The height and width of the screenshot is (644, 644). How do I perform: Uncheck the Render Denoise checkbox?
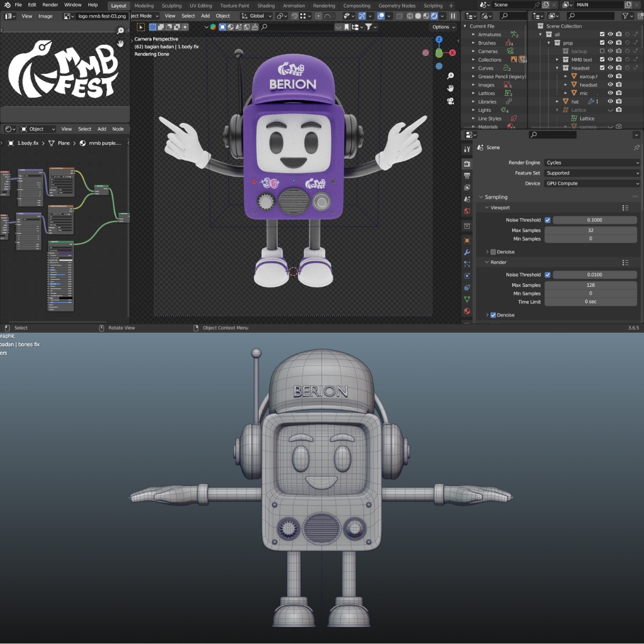pyautogui.click(x=493, y=315)
